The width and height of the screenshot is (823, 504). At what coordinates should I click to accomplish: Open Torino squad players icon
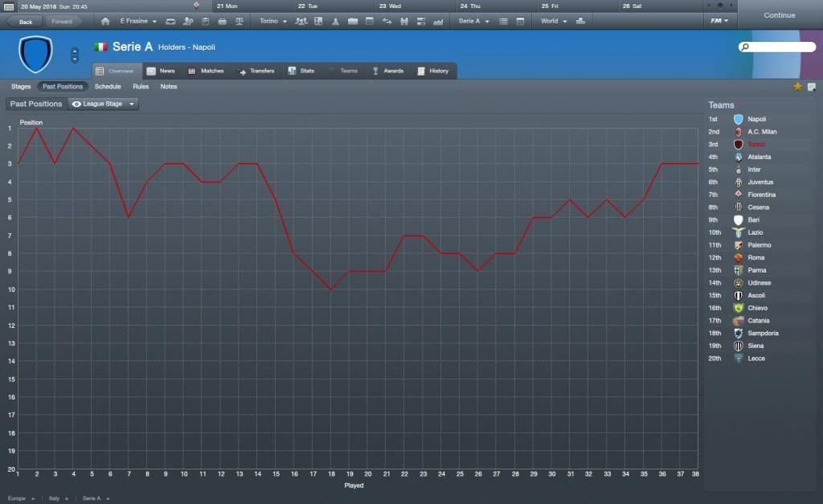[x=301, y=22]
